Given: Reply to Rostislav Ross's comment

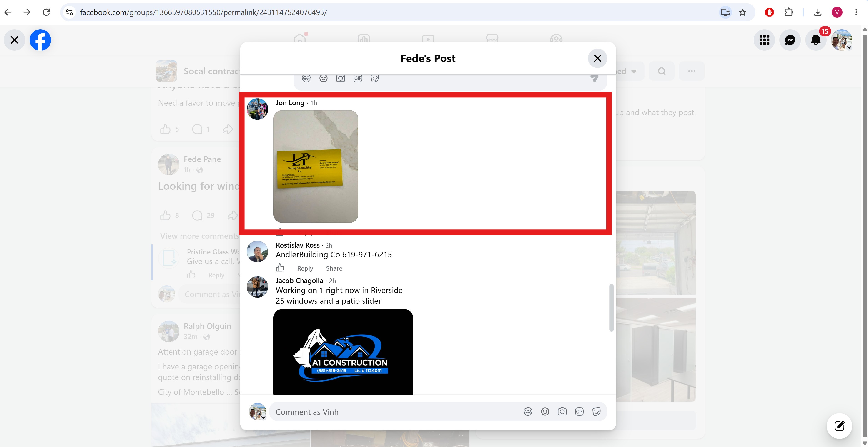Looking at the screenshot, I should pyautogui.click(x=305, y=268).
